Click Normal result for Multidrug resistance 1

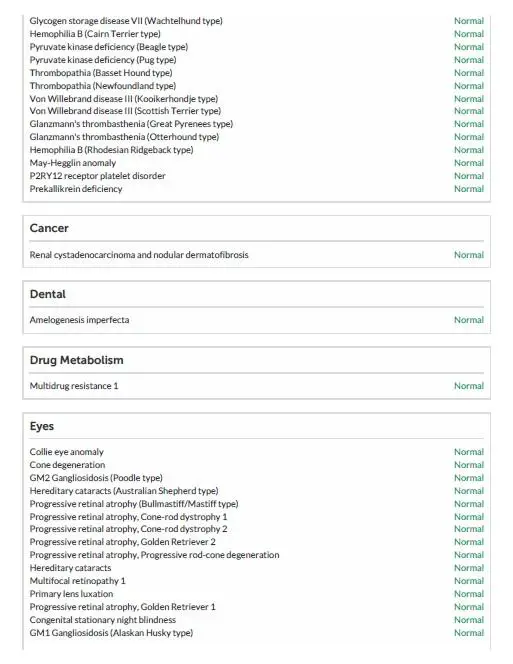(x=469, y=386)
